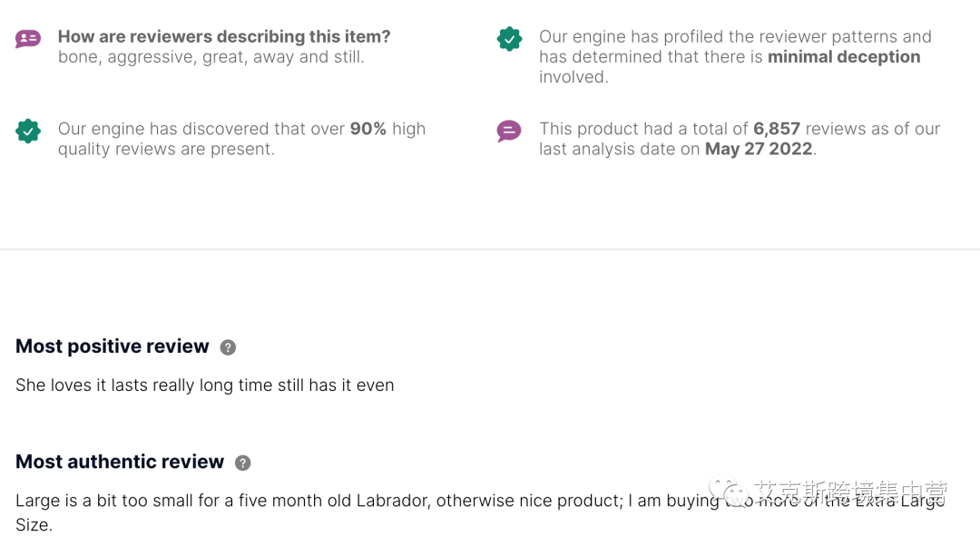Click the "Most authentic review" heading
This screenshot has width=980, height=536.
(x=120, y=462)
